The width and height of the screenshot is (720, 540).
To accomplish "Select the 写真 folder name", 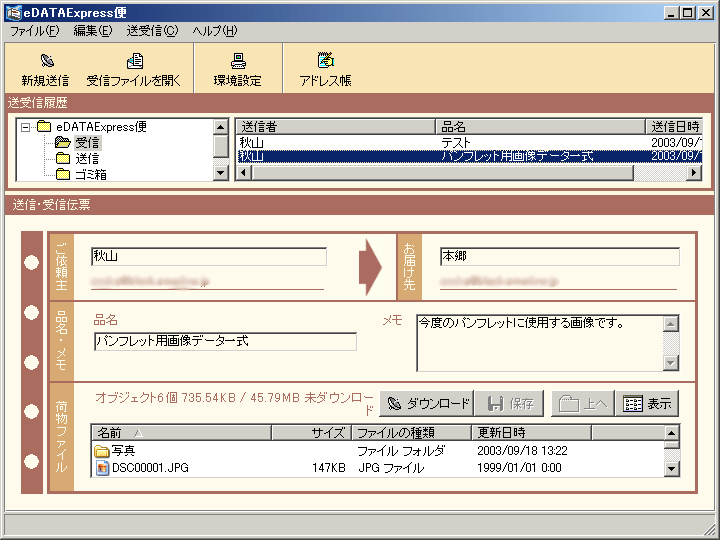I will [x=123, y=451].
